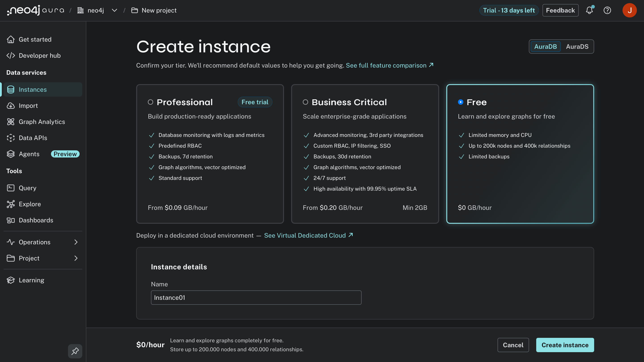Screen dimensions: 644x362
Task: Select the Data APIs icon
Action: 11,138
